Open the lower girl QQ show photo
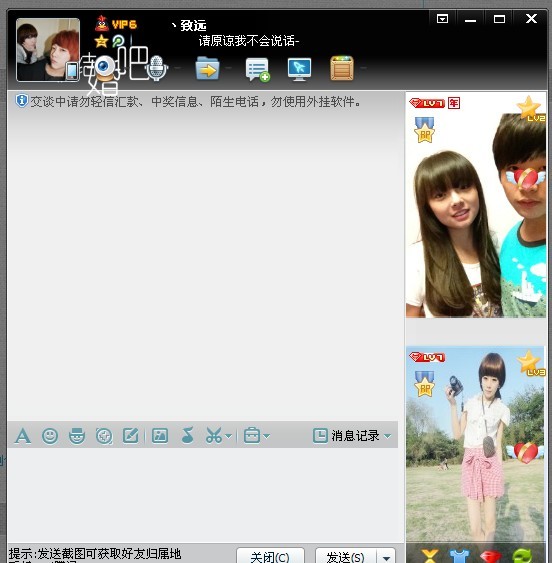Screen dimensions: 552x563 pyautogui.click(x=476, y=445)
